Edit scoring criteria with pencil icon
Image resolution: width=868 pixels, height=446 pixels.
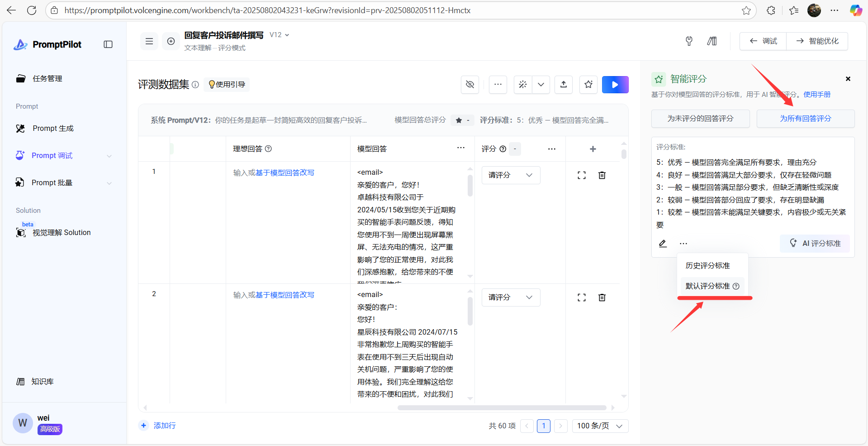click(663, 244)
